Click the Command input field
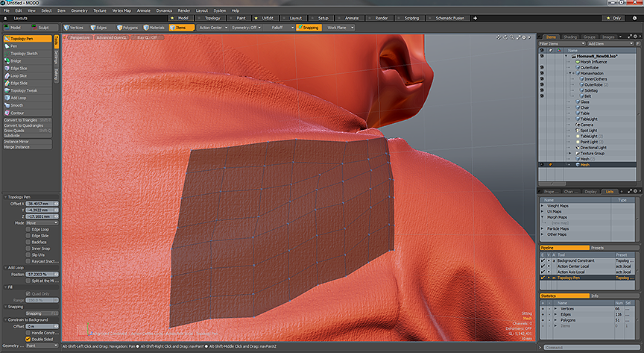Image resolution: width=644 pixels, height=353 pixels. pos(590,348)
